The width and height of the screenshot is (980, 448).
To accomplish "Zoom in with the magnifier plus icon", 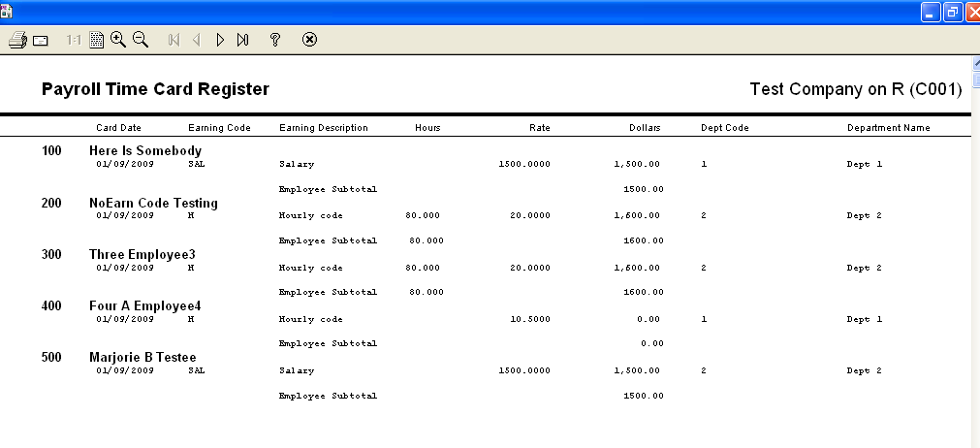I will tap(118, 40).
